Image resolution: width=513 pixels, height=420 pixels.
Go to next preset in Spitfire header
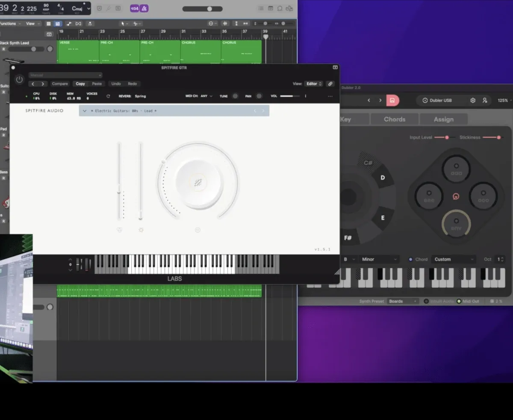[42, 84]
